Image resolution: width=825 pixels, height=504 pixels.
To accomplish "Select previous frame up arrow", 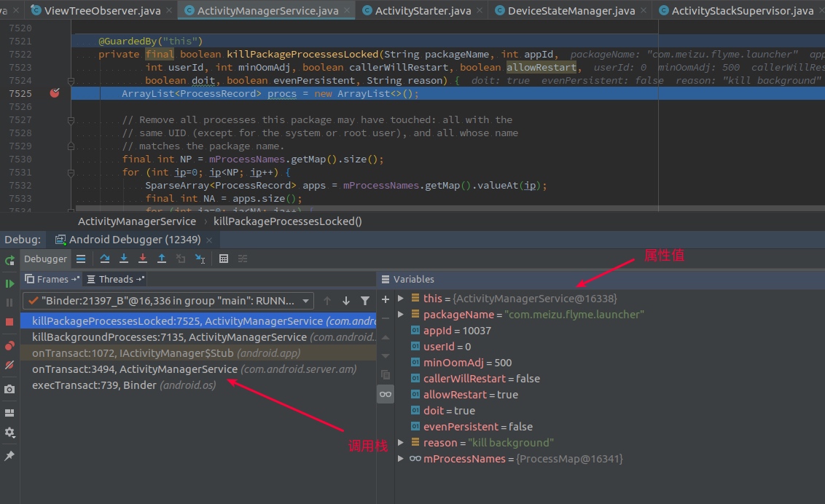I will 327,301.
